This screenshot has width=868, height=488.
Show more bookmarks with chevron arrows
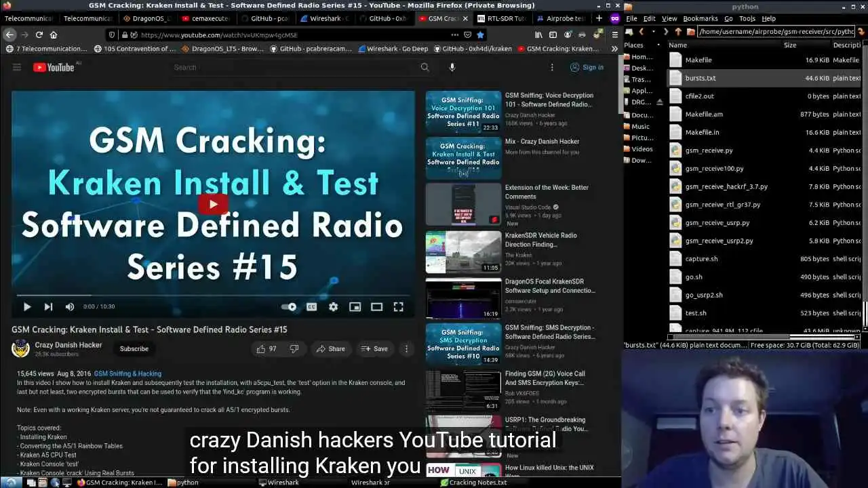coord(614,49)
